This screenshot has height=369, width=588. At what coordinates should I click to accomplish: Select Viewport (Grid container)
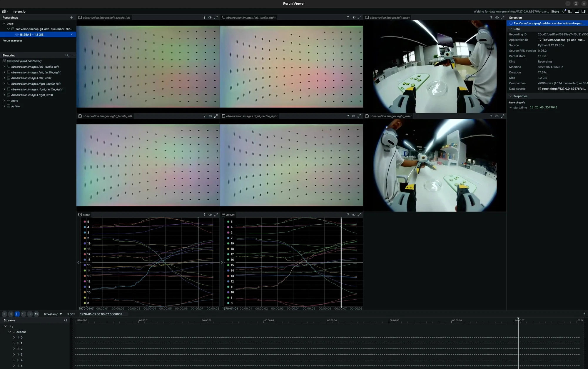point(24,61)
